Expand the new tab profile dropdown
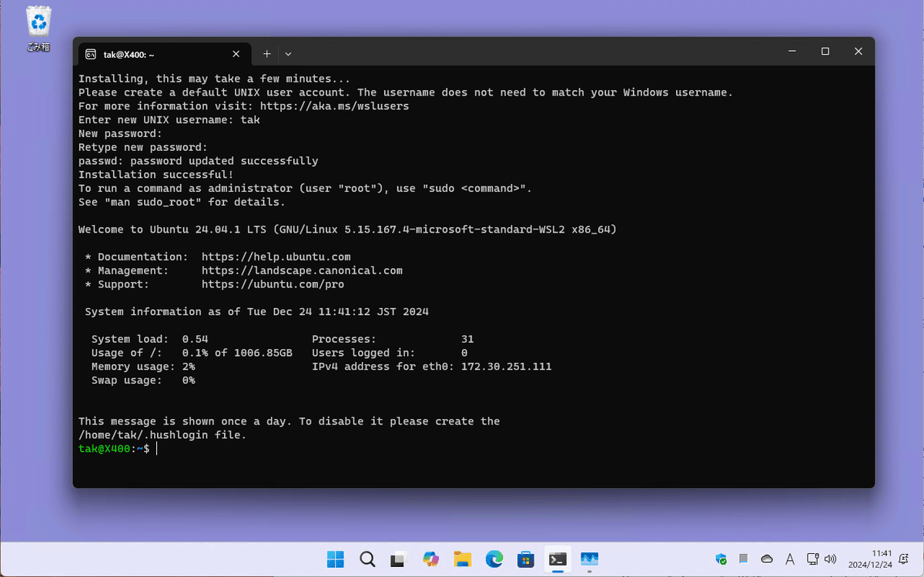Image resolution: width=924 pixels, height=577 pixels. pyautogui.click(x=288, y=54)
